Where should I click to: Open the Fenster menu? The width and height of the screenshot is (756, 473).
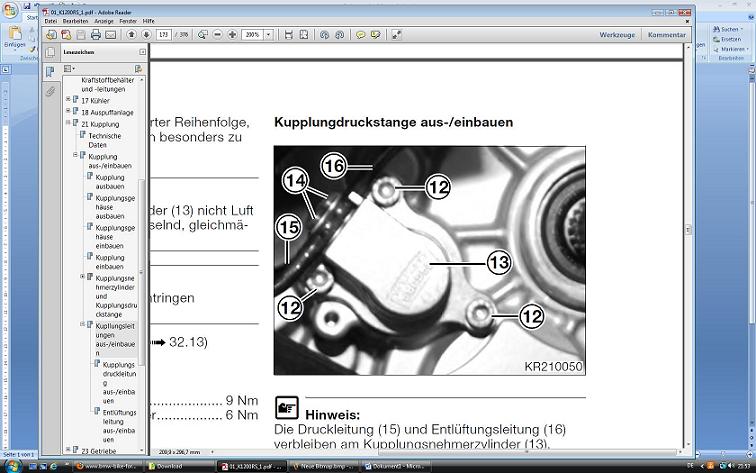(128, 21)
